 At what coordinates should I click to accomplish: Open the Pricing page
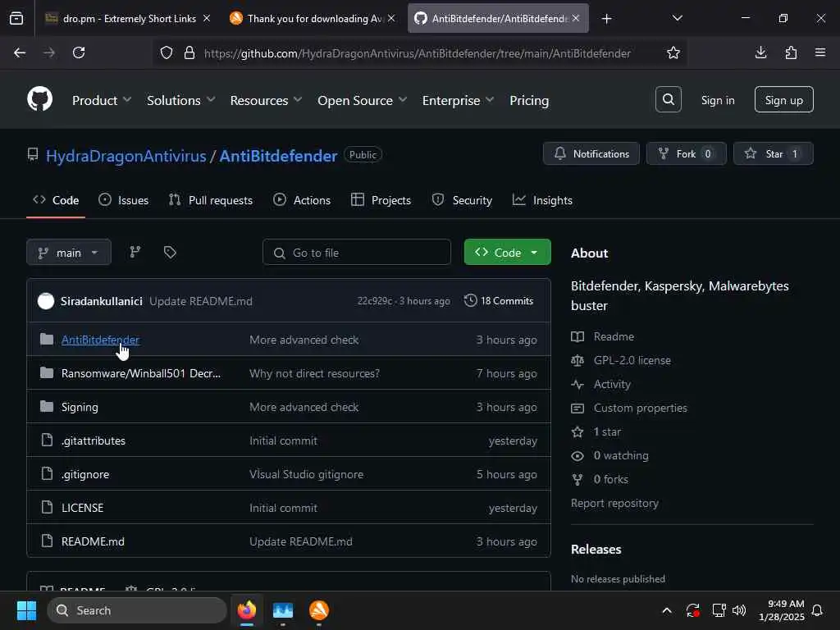529,100
